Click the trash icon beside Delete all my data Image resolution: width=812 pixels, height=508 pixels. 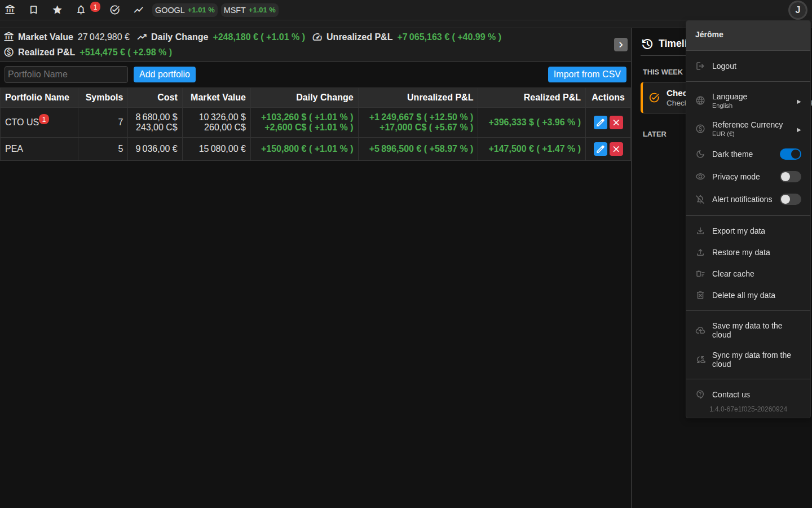pyautogui.click(x=700, y=295)
